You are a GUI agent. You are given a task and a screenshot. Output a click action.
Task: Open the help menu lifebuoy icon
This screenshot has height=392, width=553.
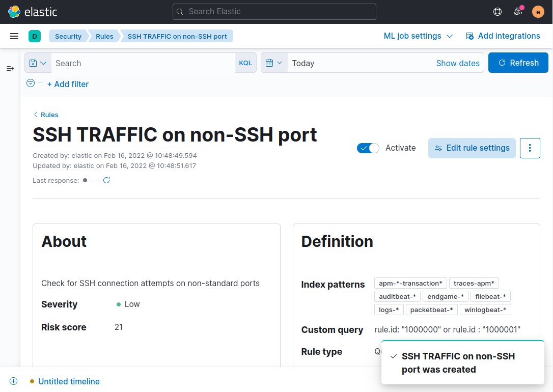[497, 12]
